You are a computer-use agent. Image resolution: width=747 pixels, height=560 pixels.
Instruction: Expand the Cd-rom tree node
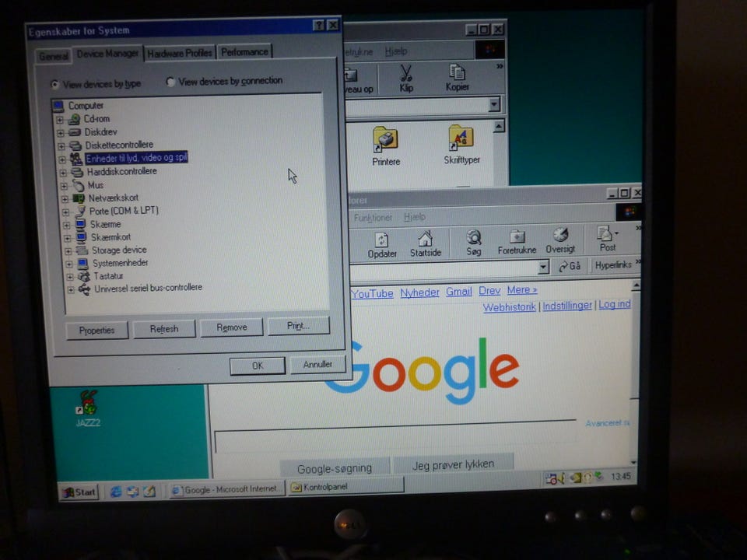point(60,120)
